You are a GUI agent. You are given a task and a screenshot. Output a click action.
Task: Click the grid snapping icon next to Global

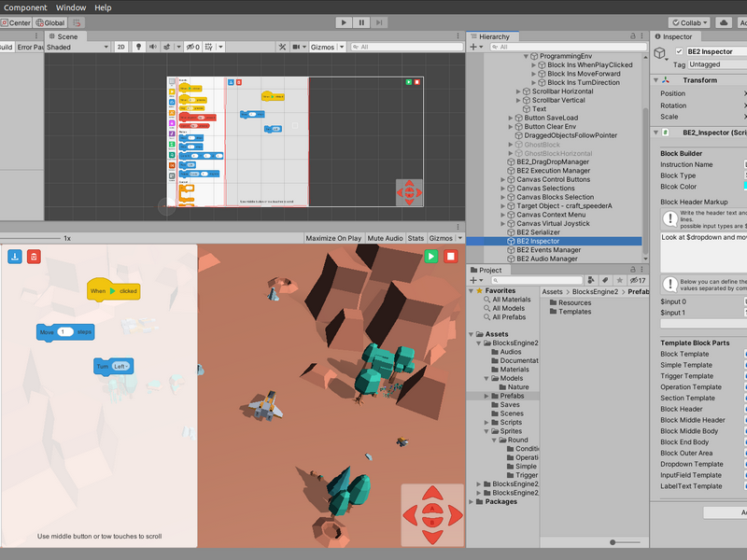pos(77,22)
